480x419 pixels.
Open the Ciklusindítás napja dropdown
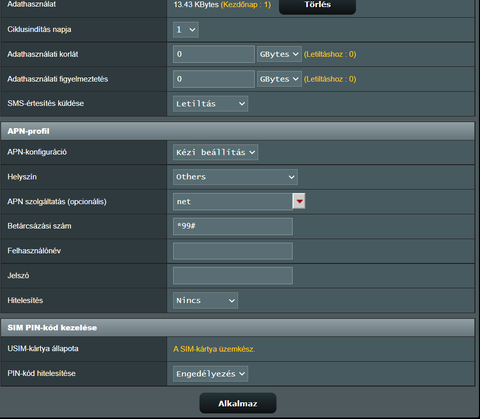click(186, 30)
